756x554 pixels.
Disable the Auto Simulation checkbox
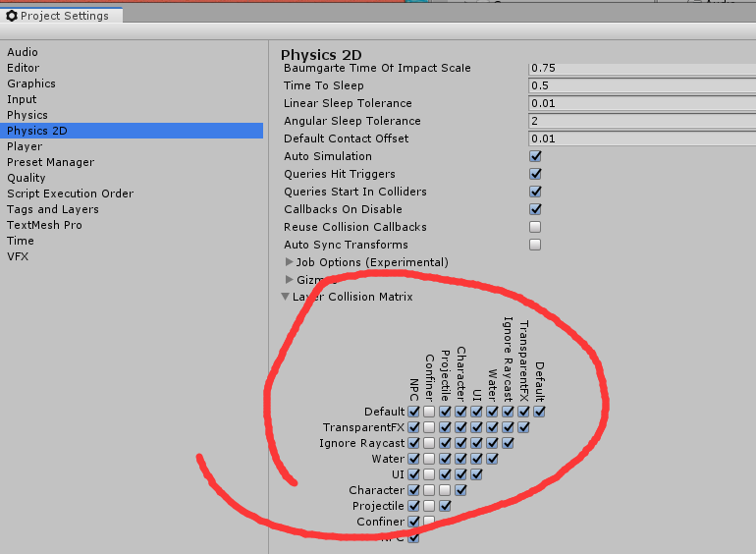(535, 156)
